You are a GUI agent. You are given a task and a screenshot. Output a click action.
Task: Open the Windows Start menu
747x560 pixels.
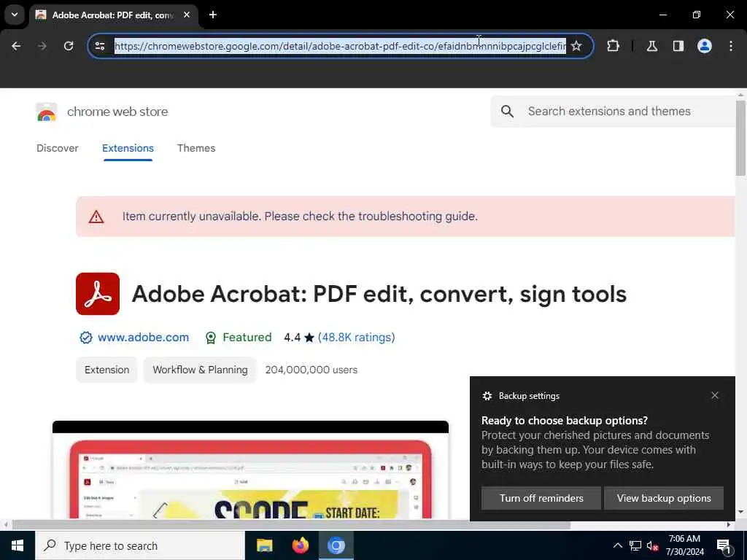click(18, 545)
